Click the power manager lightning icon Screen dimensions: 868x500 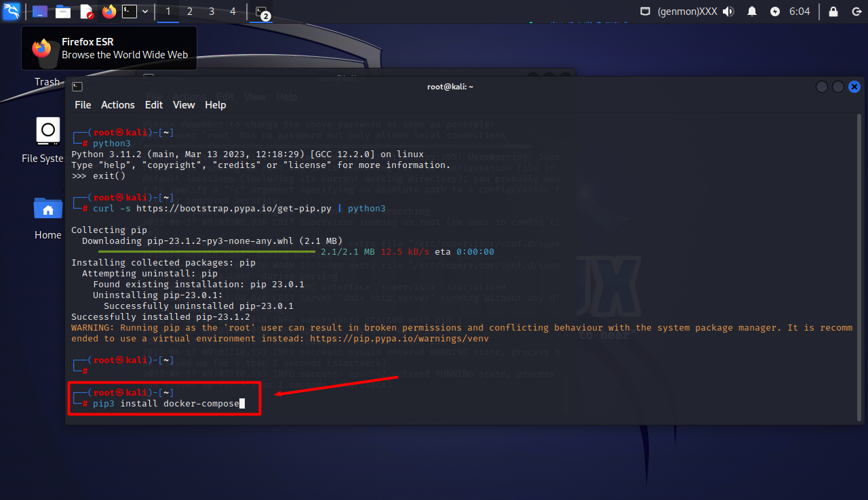click(x=775, y=12)
